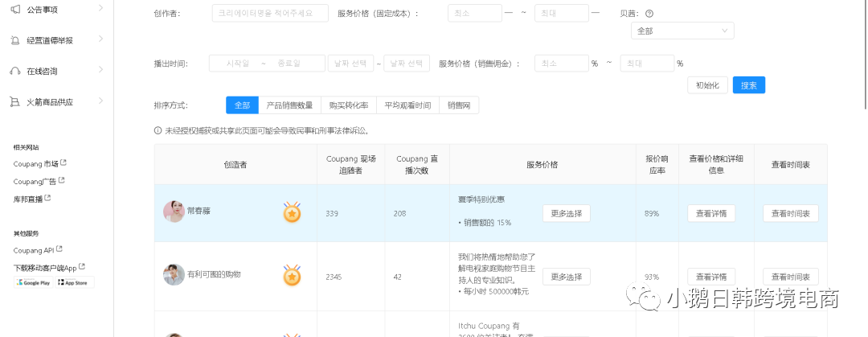
Task: Open the Google Play download badge
Action: 33,282
